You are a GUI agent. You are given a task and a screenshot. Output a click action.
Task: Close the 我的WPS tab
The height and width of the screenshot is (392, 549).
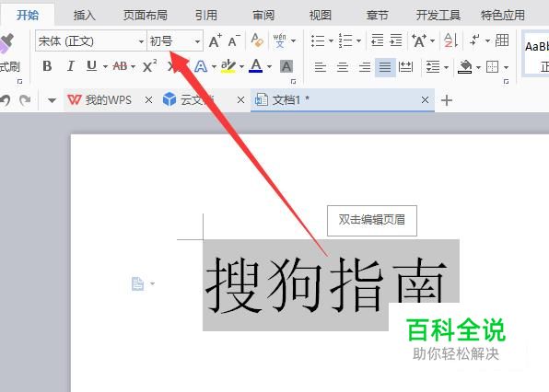click(148, 100)
